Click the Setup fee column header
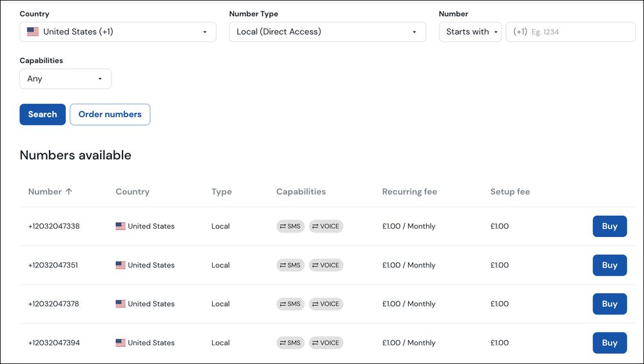This screenshot has width=644, height=364. pos(510,191)
